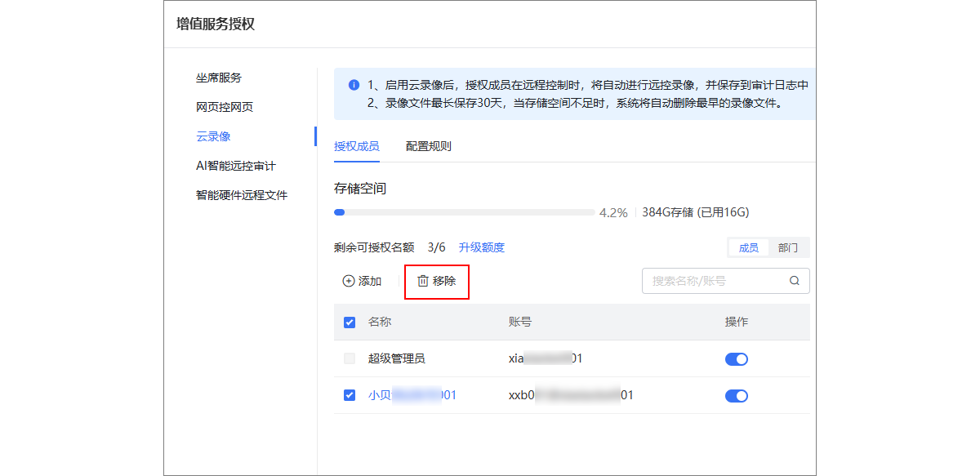Check the checkbox next to 超级管理员

[350, 358]
